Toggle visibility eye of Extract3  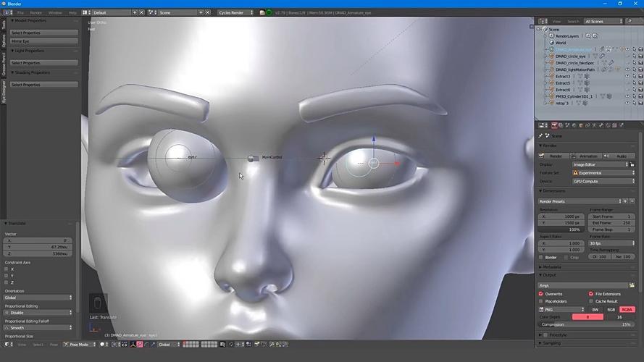point(627,76)
